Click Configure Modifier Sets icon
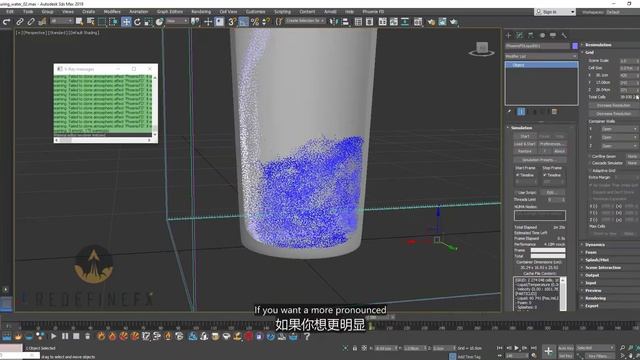 pos(554,111)
